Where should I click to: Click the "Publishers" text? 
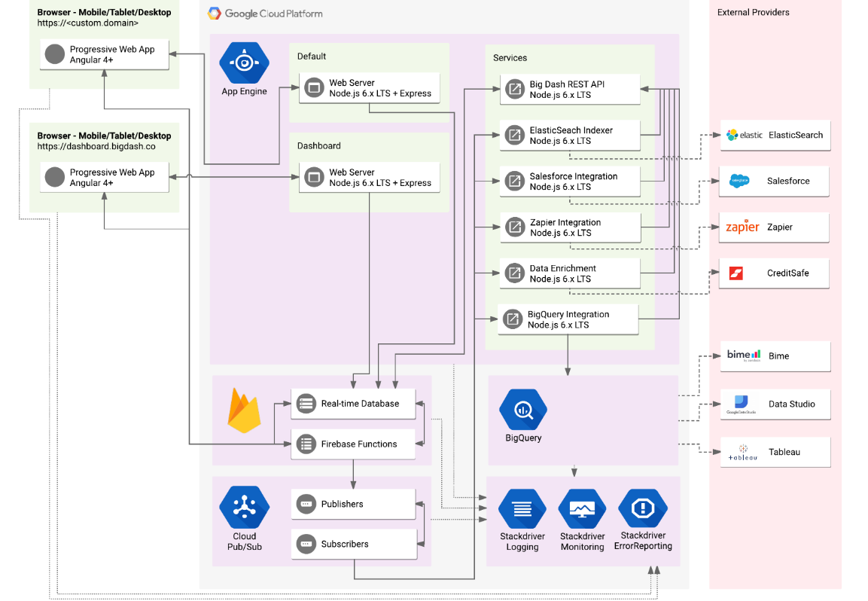(x=342, y=504)
